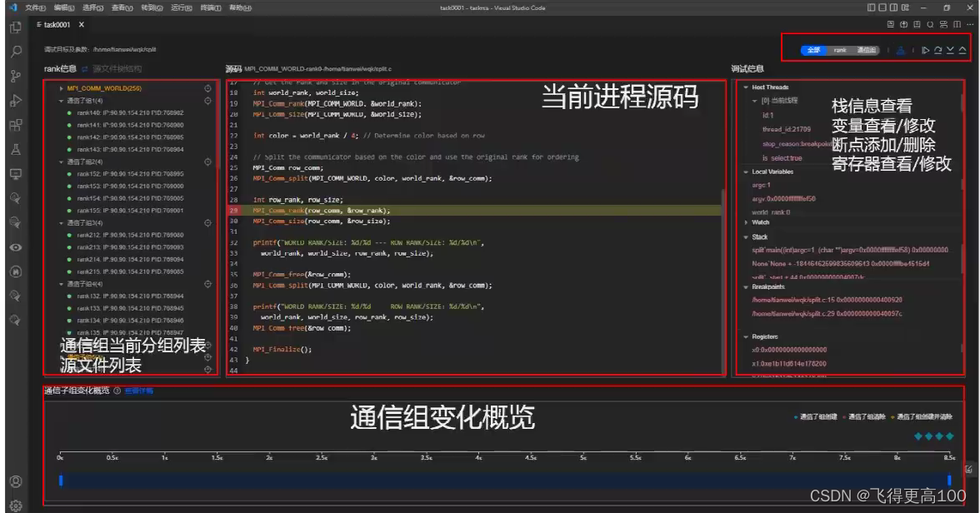The width and height of the screenshot is (980, 513).
Task: Collapse the Local Variables section
Action: click(746, 172)
